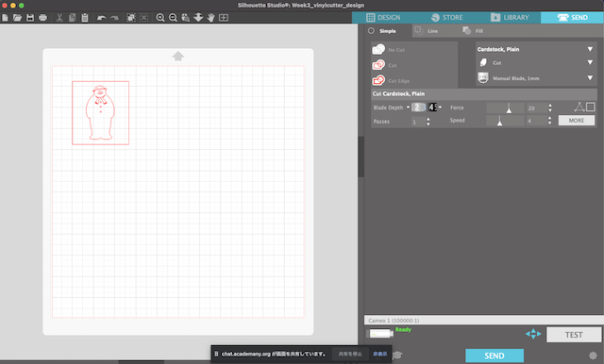This screenshot has width=604, height=364.
Task: Switch to the STORE tab
Action: [x=446, y=17]
